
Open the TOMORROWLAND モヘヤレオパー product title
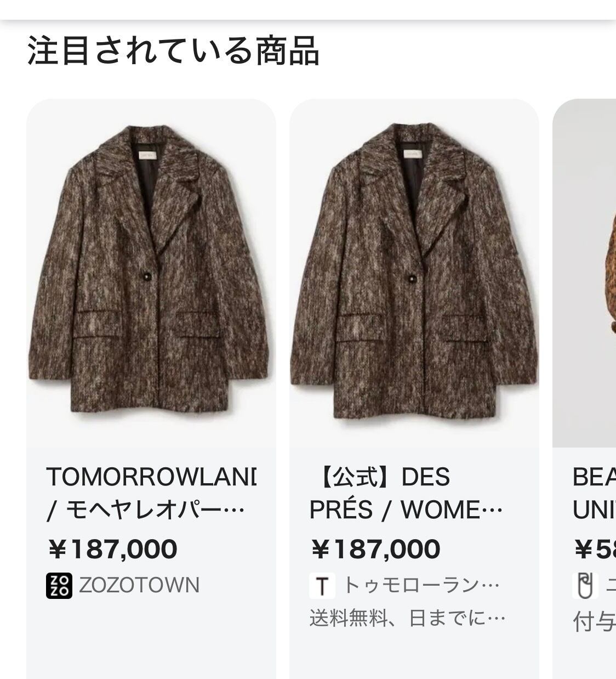tap(151, 494)
